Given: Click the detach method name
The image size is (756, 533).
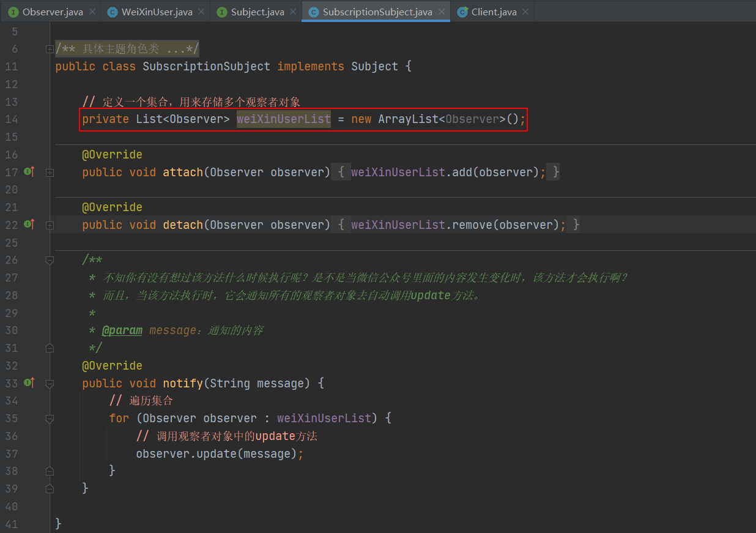Looking at the screenshot, I should [183, 225].
